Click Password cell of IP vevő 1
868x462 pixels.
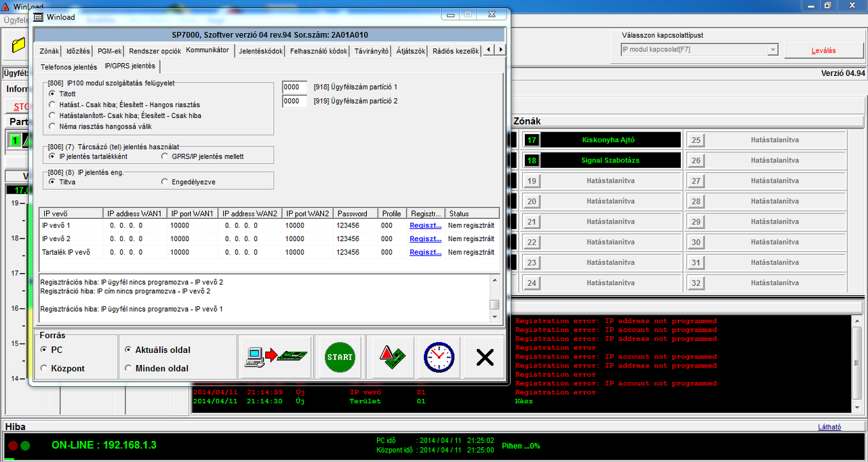pyautogui.click(x=355, y=226)
